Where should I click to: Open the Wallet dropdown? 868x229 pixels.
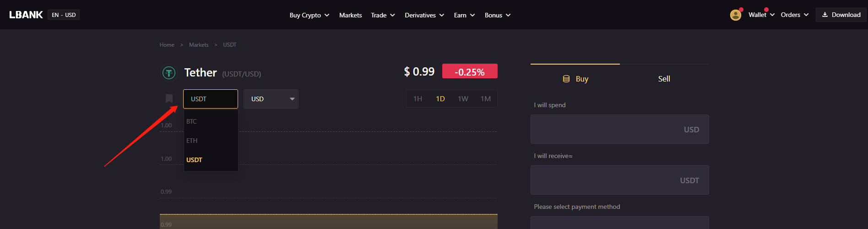(x=761, y=15)
